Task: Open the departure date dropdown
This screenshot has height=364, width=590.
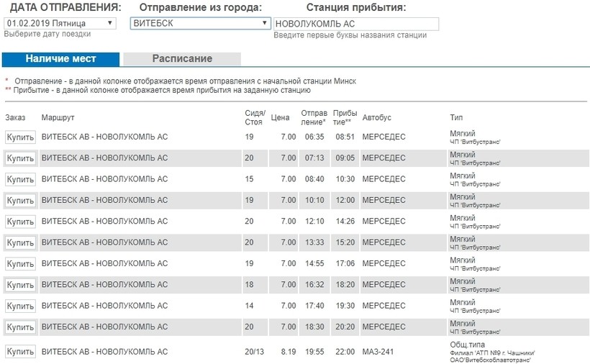Action: 59,23
